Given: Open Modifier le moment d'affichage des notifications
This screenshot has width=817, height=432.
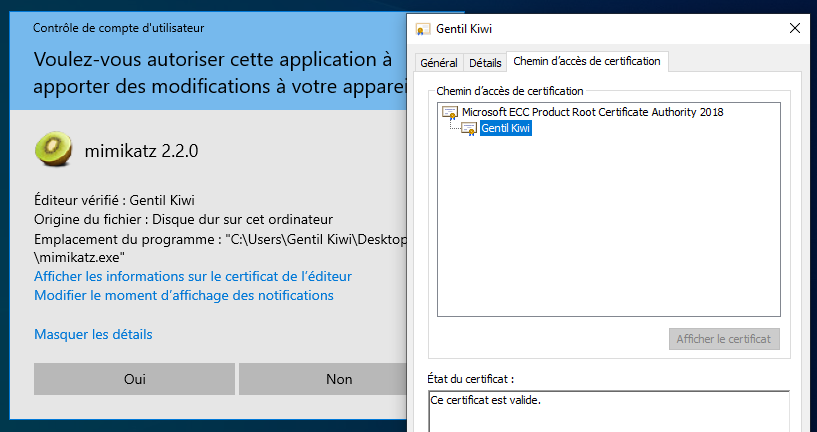Looking at the screenshot, I should click(x=183, y=295).
